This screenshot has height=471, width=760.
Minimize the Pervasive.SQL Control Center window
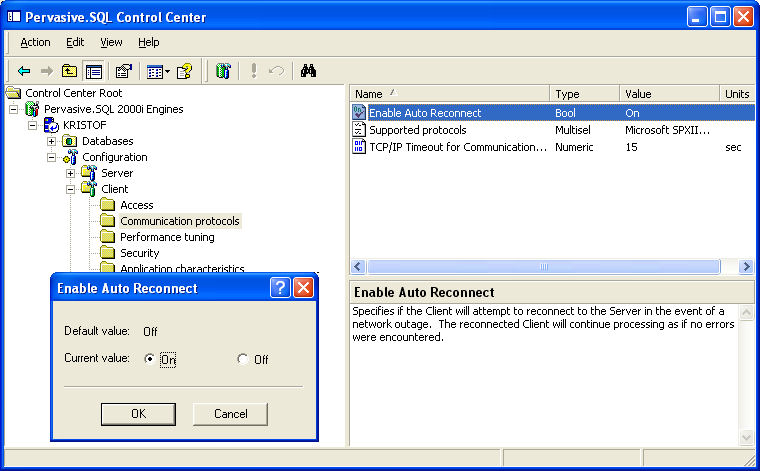point(697,17)
